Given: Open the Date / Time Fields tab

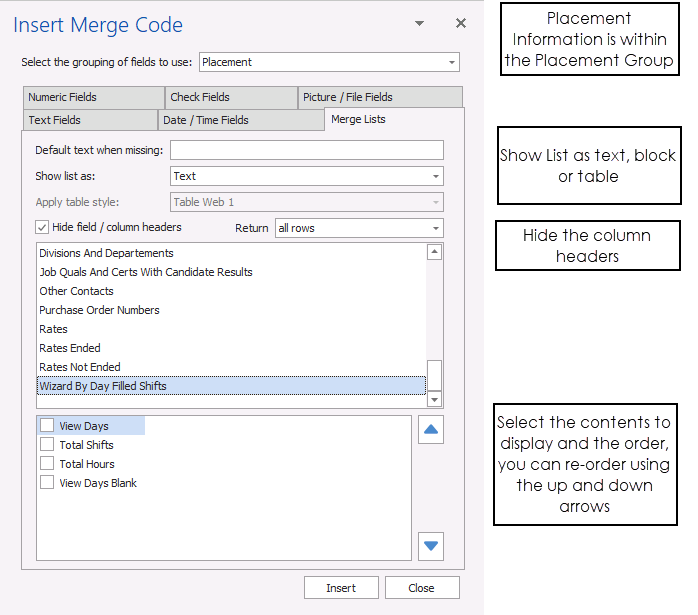Looking at the screenshot, I should pyautogui.click(x=240, y=120).
